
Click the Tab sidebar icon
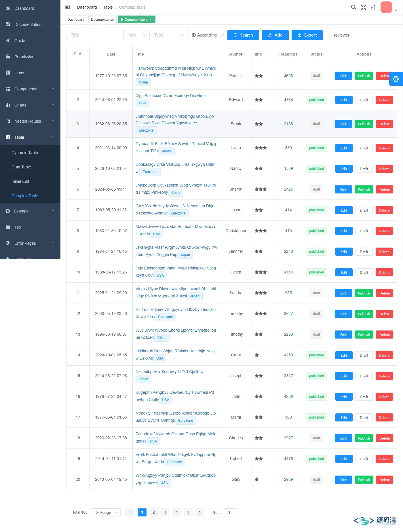point(8,227)
